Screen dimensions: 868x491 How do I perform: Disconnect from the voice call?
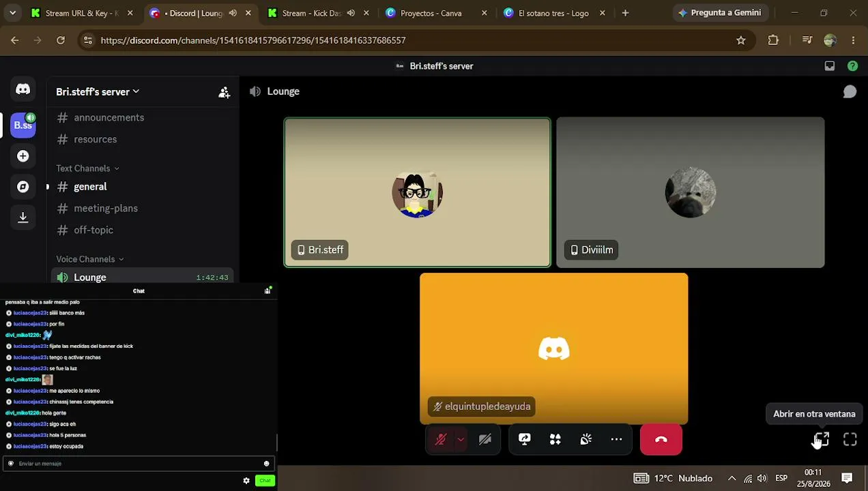tap(661, 440)
